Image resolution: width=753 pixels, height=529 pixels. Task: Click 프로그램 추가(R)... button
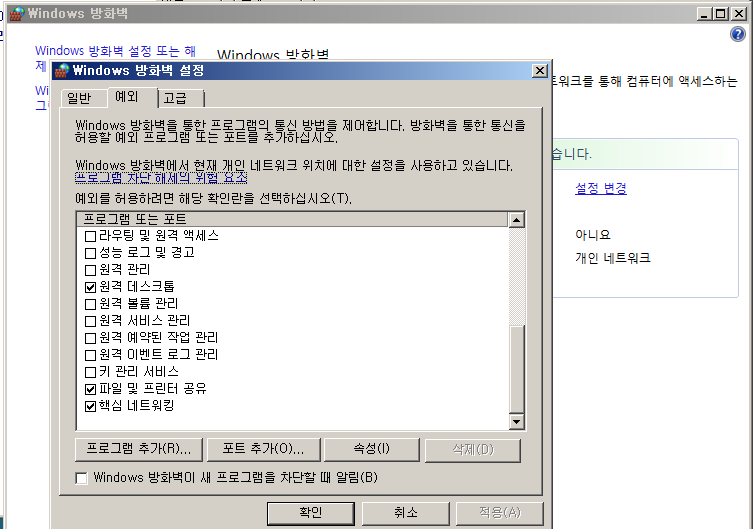point(139,449)
